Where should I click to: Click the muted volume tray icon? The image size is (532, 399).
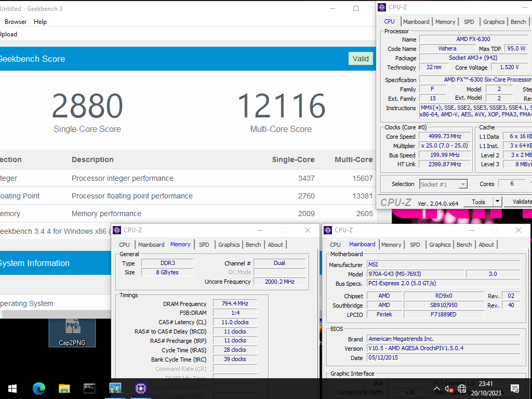pos(449,389)
